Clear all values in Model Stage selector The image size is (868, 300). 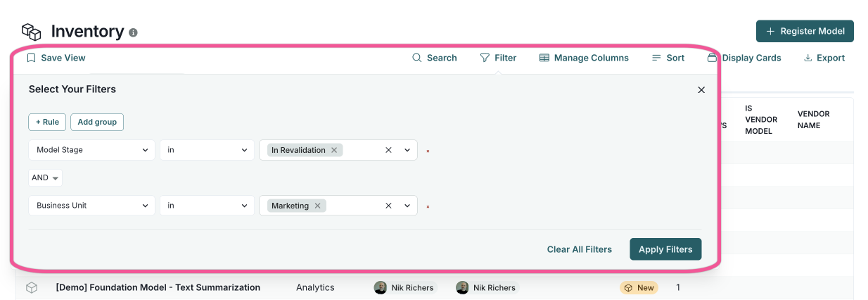tap(388, 150)
